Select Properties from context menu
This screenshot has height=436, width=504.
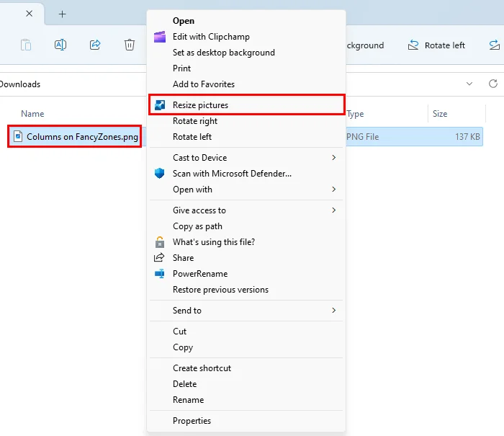192,421
